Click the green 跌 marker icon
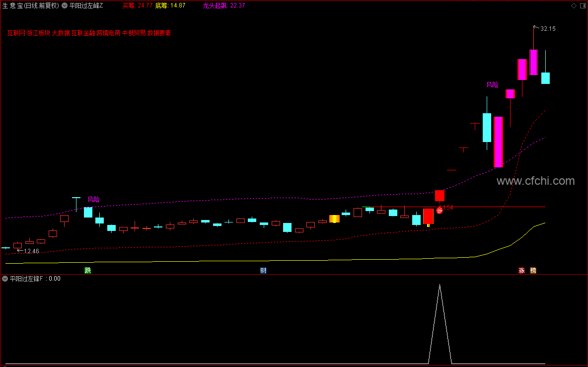This screenshot has width=588, height=367. pyautogui.click(x=88, y=270)
